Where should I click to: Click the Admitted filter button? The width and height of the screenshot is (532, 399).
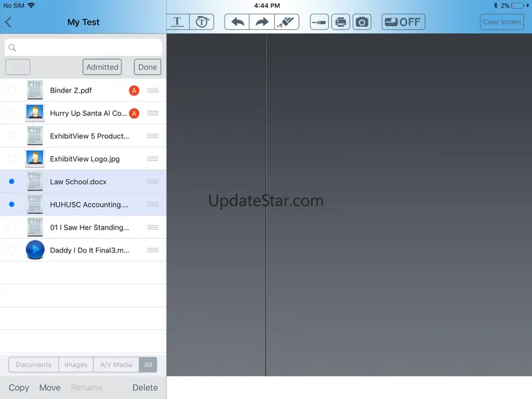pos(102,67)
